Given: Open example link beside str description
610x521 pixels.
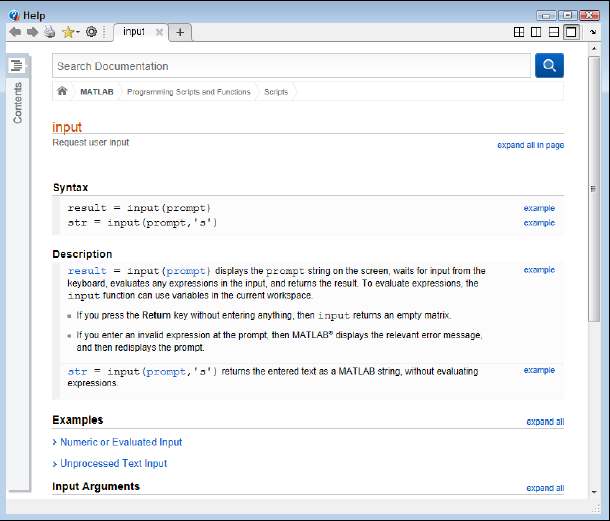Looking at the screenshot, I should [539, 370].
